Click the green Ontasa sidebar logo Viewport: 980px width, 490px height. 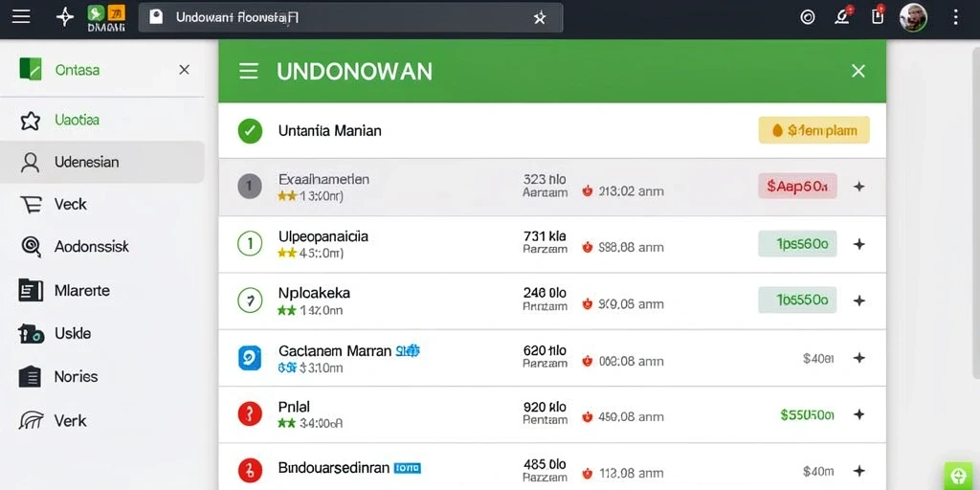coord(30,69)
